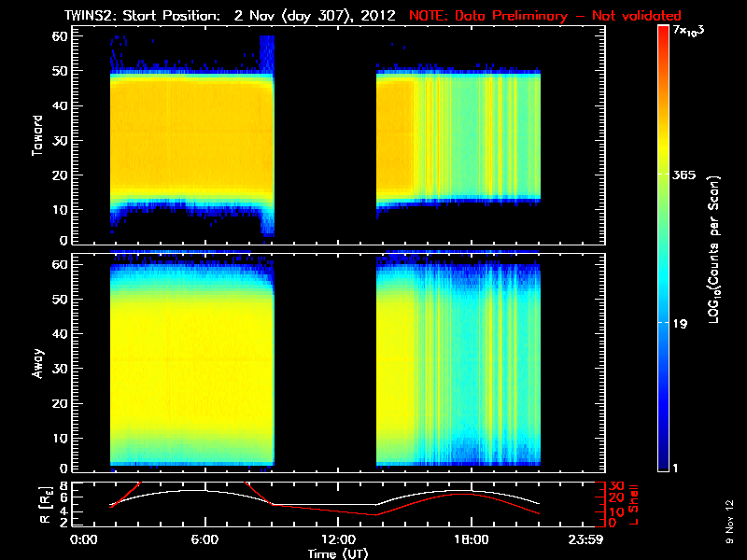The width and height of the screenshot is (747, 560).
Task: Click the red Data Preliminary note text
Action: click(544, 16)
